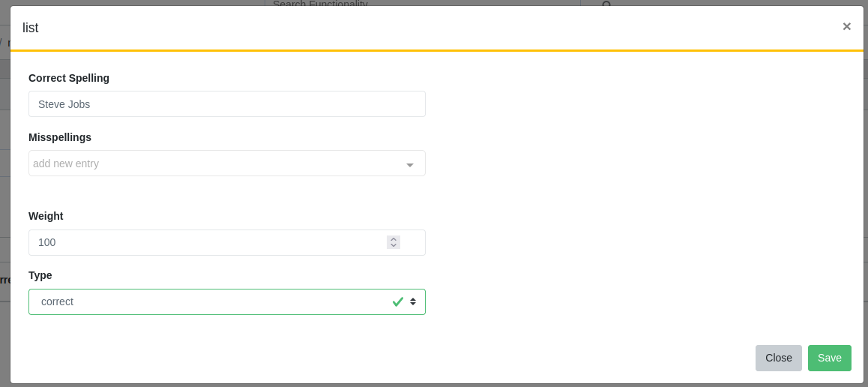
Task: Focus the Misspellings add new entry box
Action: pyautogui.click(x=216, y=163)
